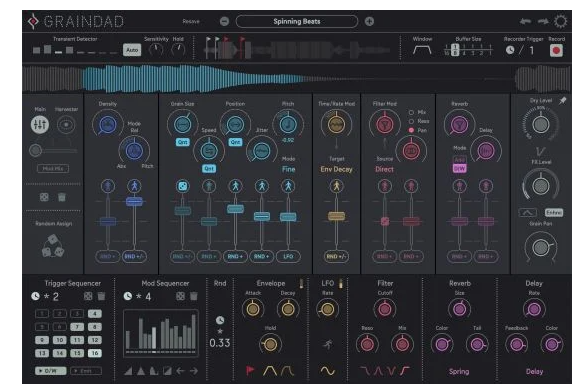Click the Mod Mix button

[53, 168]
